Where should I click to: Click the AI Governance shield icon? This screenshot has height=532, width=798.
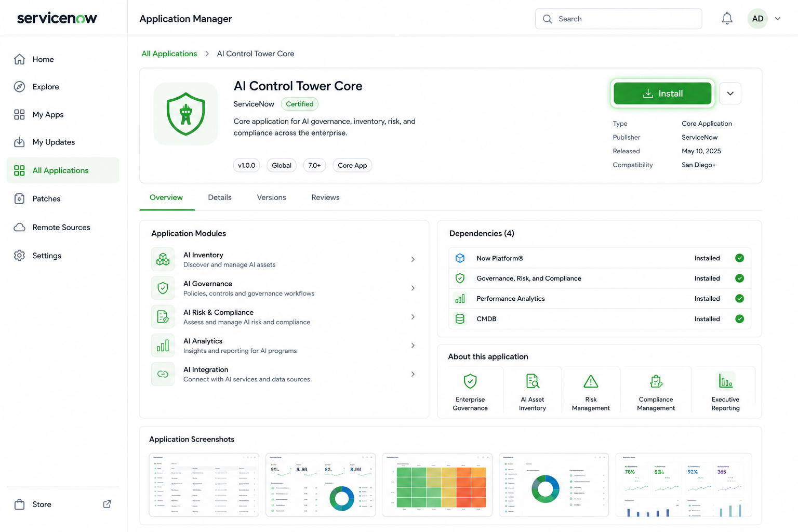click(x=163, y=288)
